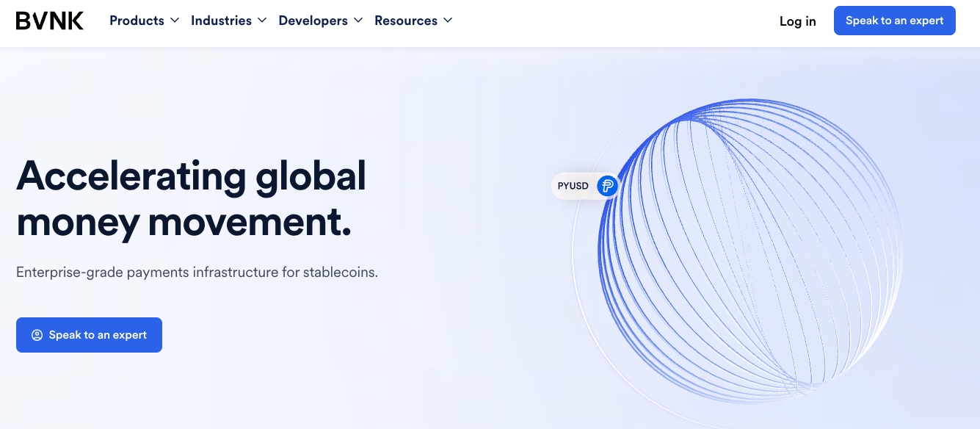Expand the chevron next to Resources
The image size is (980, 429).
[448, 21]
